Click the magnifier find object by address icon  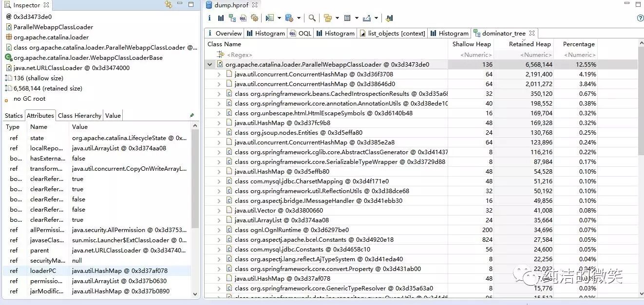pos(312,18)
